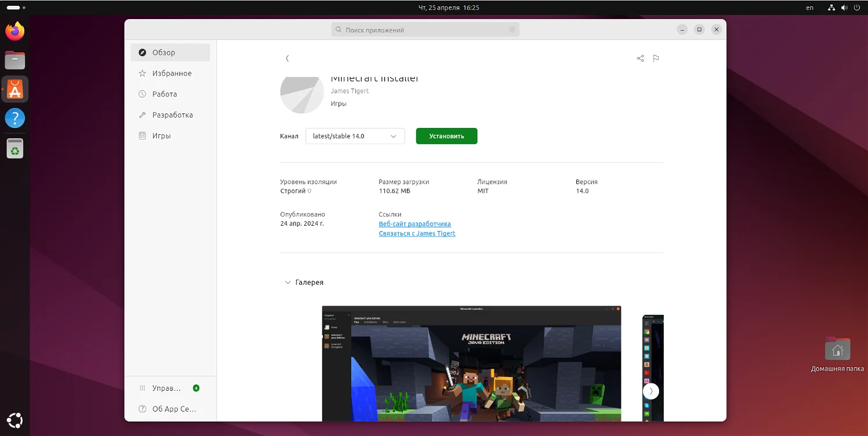Click the Minecraft Installer app icon
The height and width of the screenshot is (436, 868).
[x=302, y=94]
